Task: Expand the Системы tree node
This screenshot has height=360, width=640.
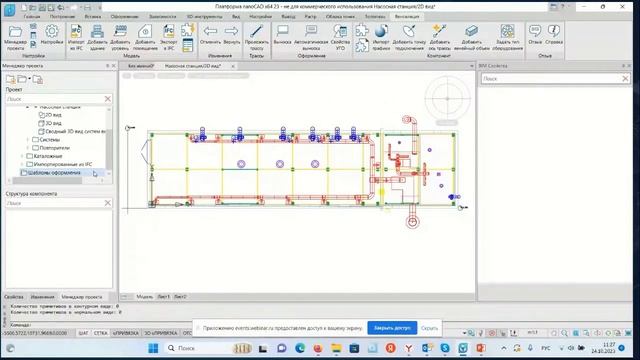Action: coord(28,140)
